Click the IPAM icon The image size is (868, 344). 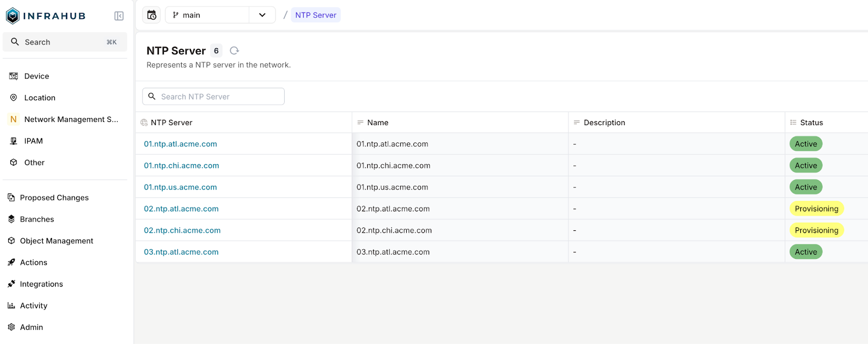point(14,141)
